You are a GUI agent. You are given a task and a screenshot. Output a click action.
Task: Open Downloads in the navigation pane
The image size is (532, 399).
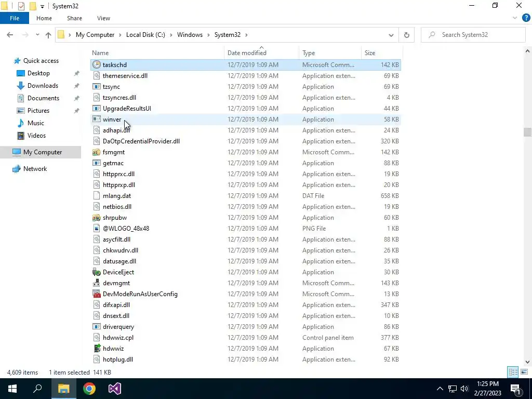(43, 86)
